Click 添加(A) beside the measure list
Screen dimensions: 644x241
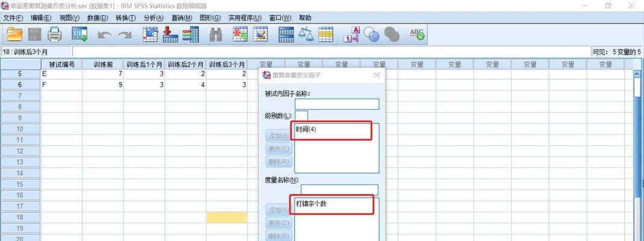[279, 210]
